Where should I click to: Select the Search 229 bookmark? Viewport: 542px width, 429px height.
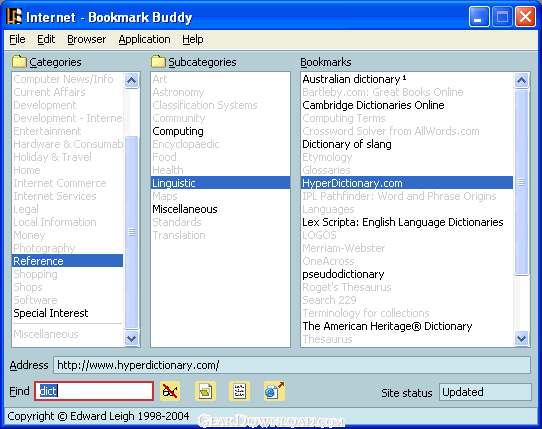pos(407,300)
